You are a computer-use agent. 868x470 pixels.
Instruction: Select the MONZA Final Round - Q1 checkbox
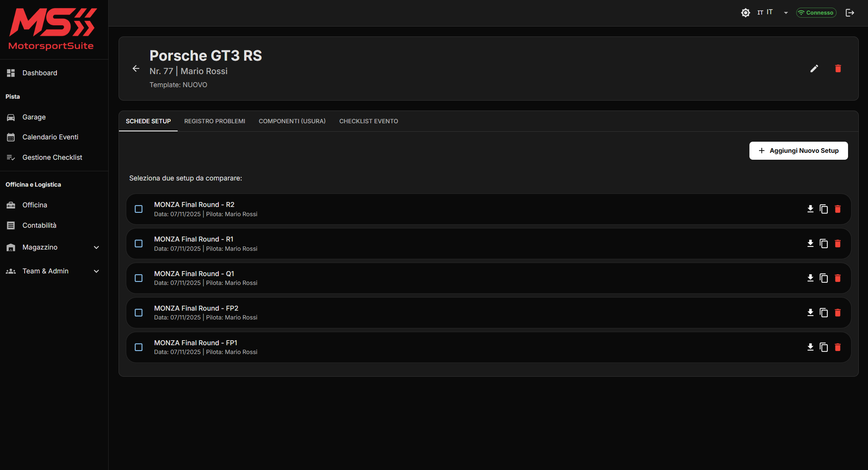(x=139, y=278)
